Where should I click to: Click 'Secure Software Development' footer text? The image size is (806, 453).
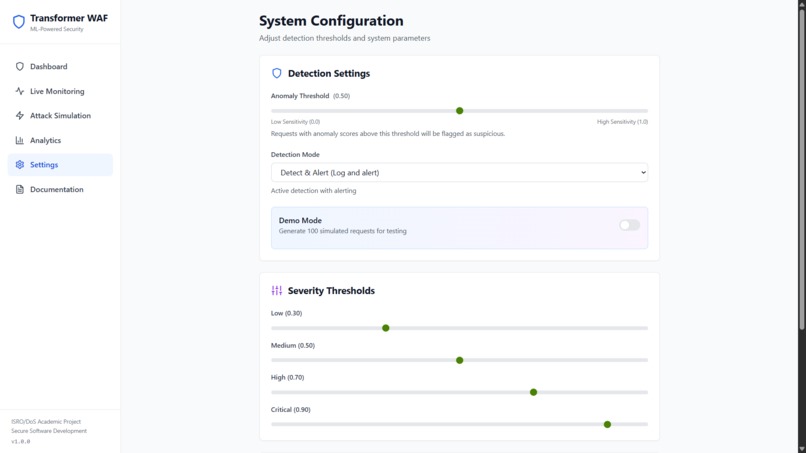click(x=49, y=431)
